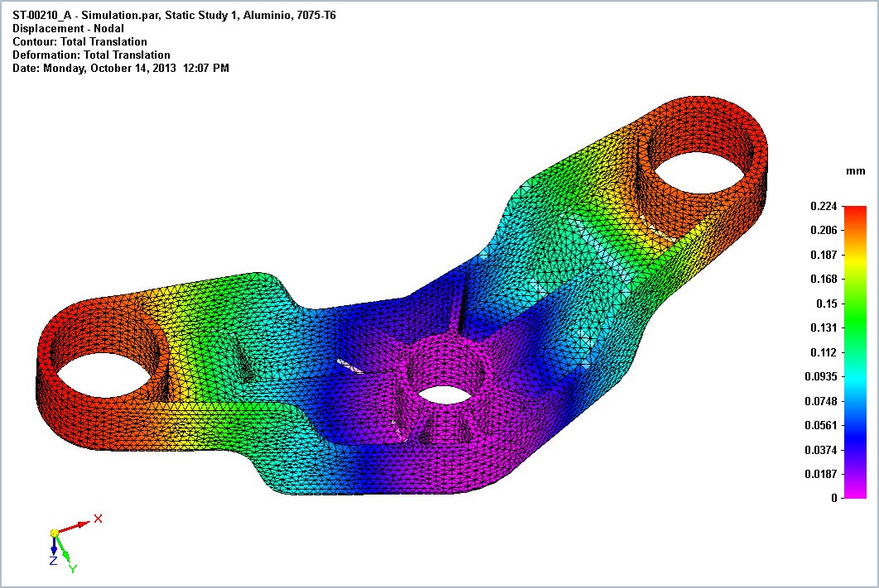The width and height of the screenshot is (879, 588).
Task: Click the red X axis label
Action: (x=98, y=519)
